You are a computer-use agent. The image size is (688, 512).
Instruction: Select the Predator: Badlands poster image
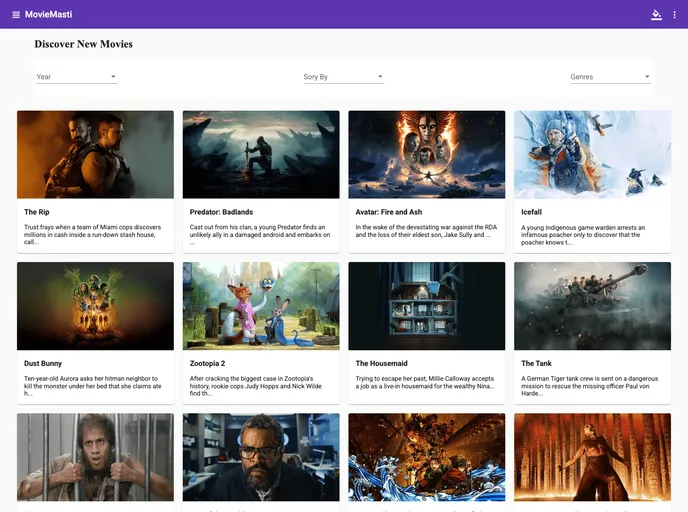click(x=261, y=154)
